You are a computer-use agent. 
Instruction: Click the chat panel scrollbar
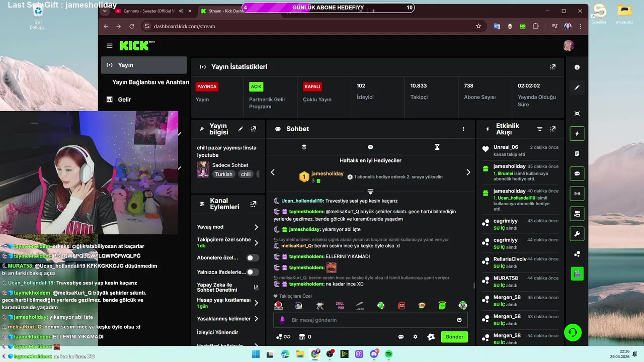tap(474, 286)
